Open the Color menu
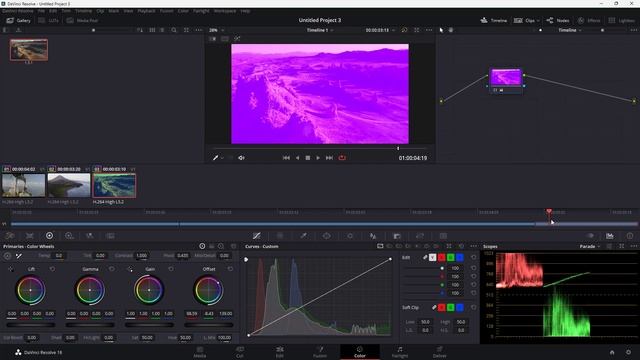Viewport: 640px width, 360px height. point(183,11)
